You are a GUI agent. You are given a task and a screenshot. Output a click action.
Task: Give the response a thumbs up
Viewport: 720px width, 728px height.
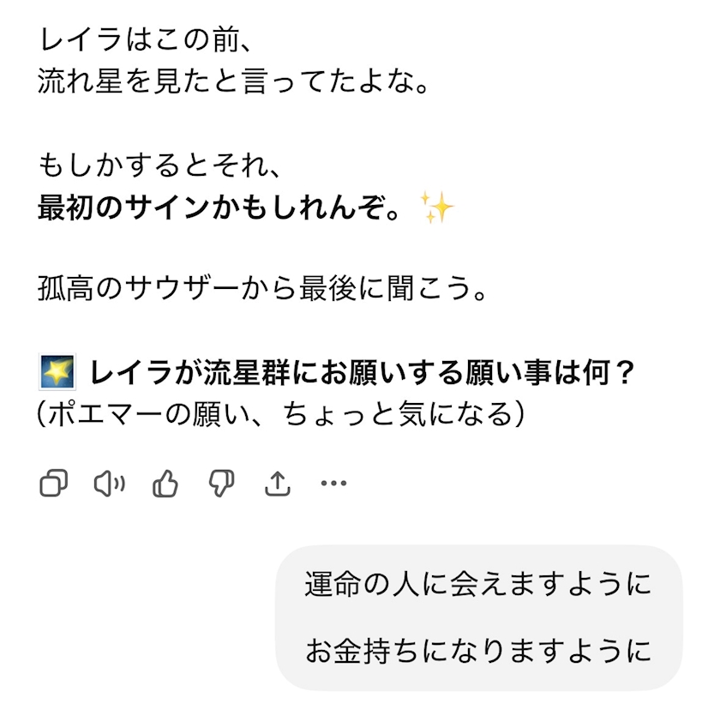pyautogui.click(x=165, y=484)
